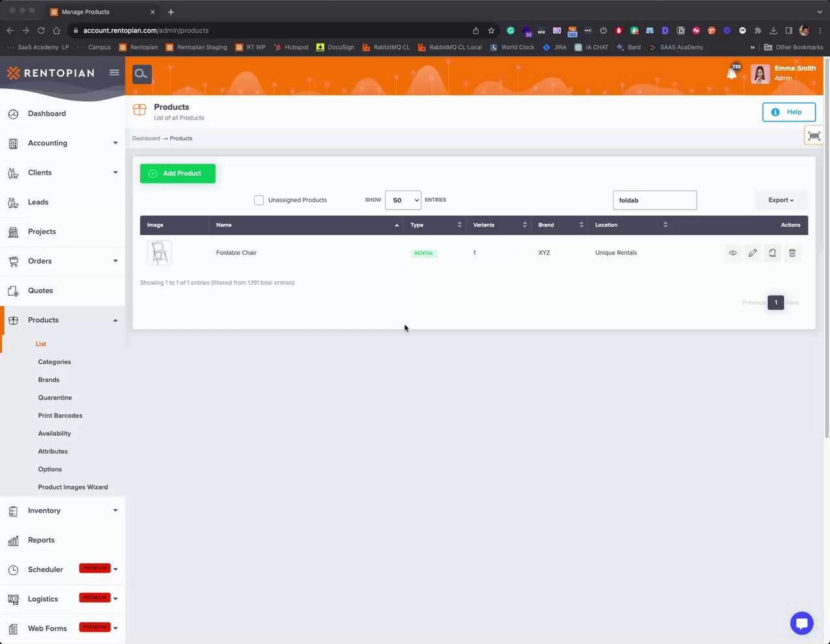Image resolution: width=830 pixels, height=644 pixels.
Task: Open the live chat bubble icon
Action: (x=801, y=623)
